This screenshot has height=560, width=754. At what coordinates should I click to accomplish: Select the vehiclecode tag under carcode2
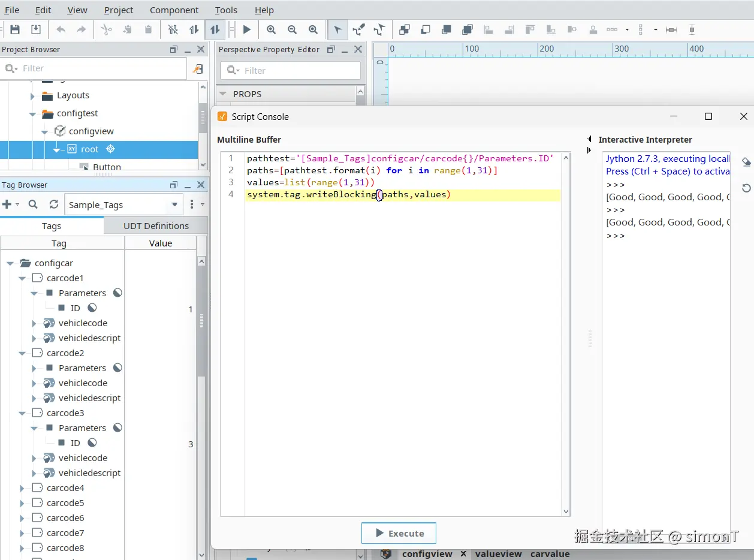(83, 383)
